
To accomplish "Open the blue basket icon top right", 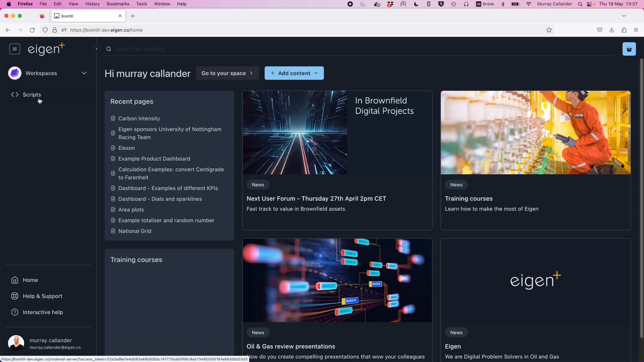I will pos(629,49).
